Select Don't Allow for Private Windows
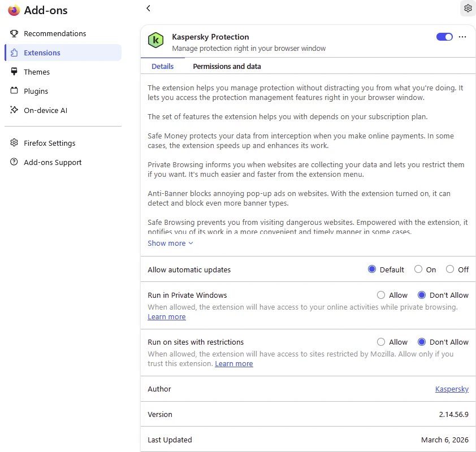The height and width of the screenshot is (452, 476). tap(422, 295)
